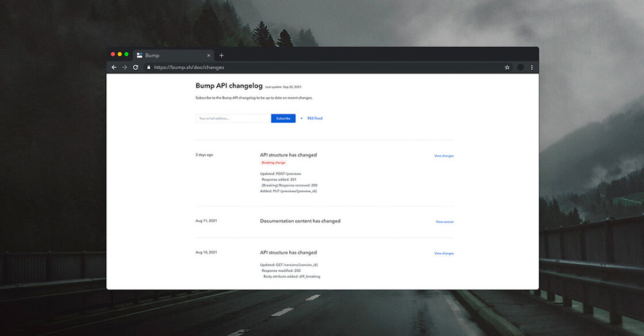The width and height of the screenshot is (644, 336).
Task: Click the padlock icon in the address bar
Action: (149, 67)
